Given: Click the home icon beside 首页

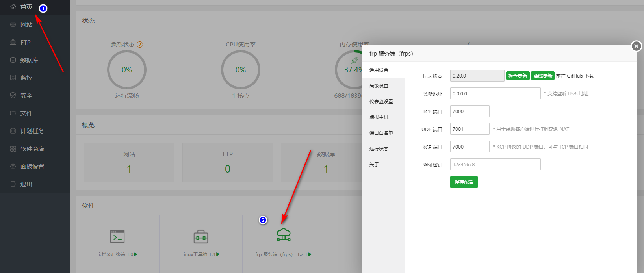Looking at the screenshot, I should (13, 7).
